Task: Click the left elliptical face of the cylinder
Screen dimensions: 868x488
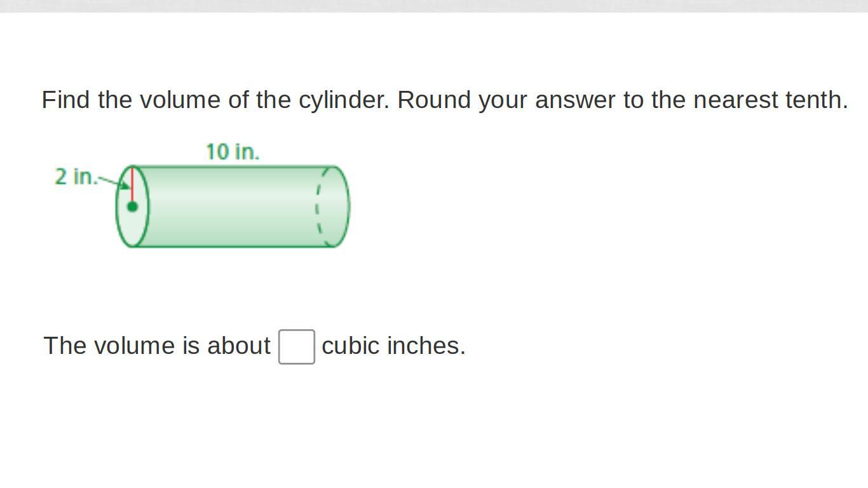Action: click(132, 207)
